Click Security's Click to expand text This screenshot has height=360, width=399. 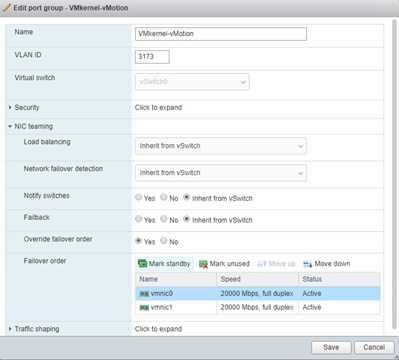(x=158, y=108)
